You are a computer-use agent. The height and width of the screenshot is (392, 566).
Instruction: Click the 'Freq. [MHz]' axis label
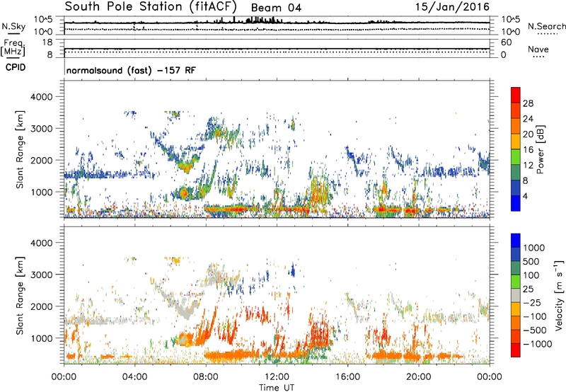pyautogui.click(x=13, y=47)
